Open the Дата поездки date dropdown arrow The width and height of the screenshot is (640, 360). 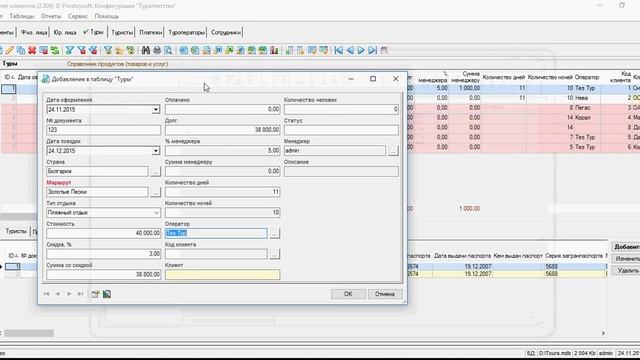pos(156,151)
